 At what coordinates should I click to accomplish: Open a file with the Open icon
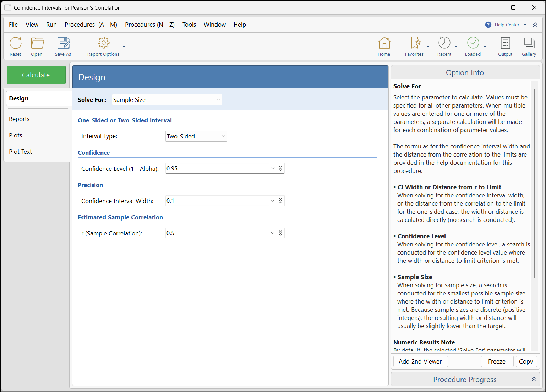pos(37,43)
